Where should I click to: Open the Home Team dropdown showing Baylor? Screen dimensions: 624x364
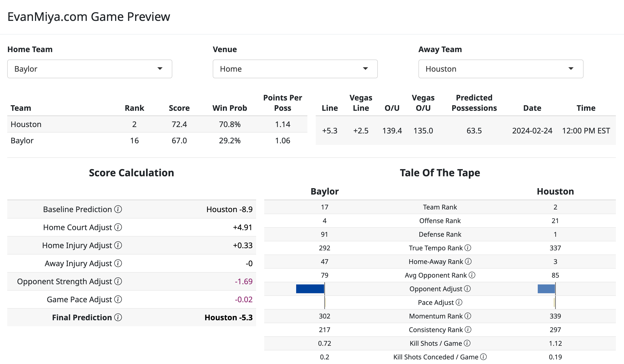coord(90,69)
